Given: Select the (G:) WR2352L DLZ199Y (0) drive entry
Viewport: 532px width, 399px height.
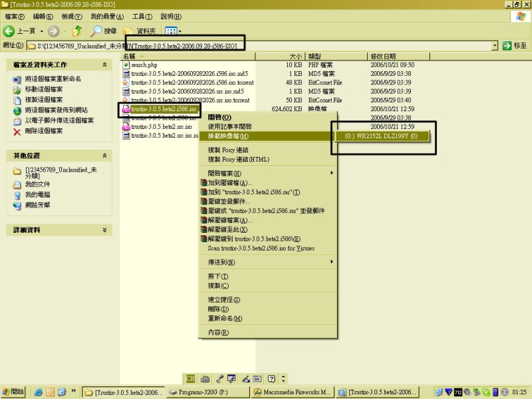Looking at the screenshot, I should pyautogui.click(x=381, y=136).
